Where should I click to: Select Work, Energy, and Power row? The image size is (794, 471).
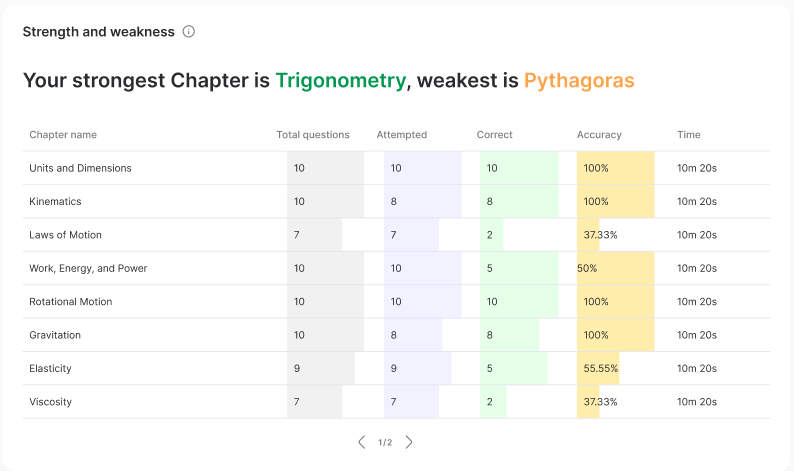point(88,268)
